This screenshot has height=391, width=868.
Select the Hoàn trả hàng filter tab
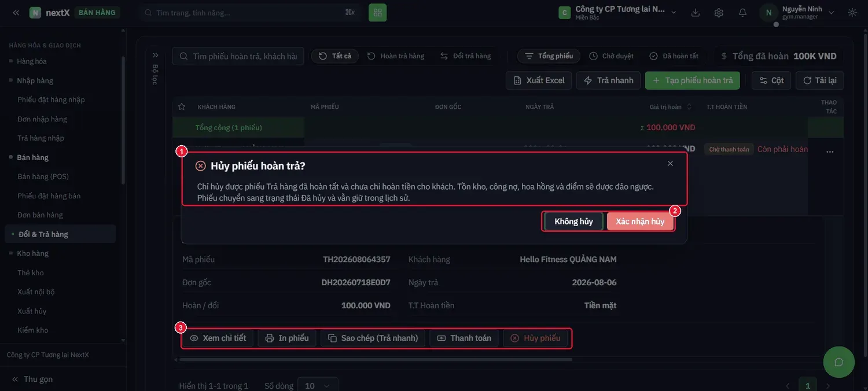[x=396, y=56]
